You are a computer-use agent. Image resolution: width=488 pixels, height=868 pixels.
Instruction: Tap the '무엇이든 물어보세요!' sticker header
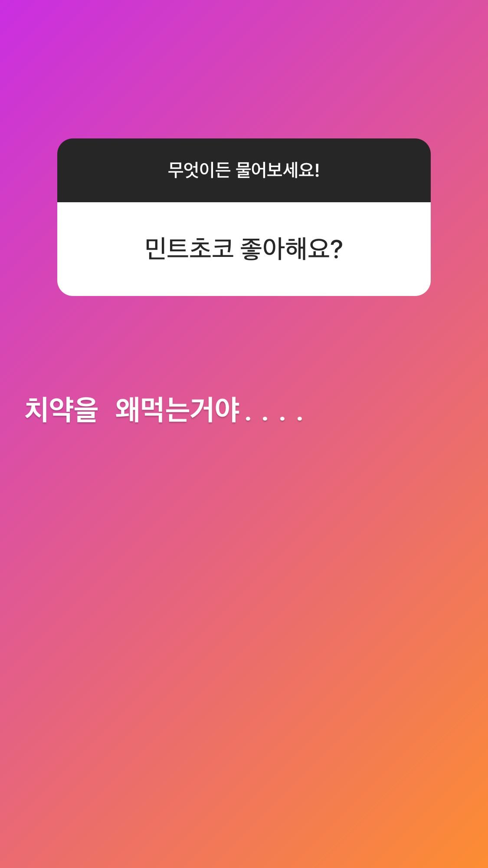[244, 170]
